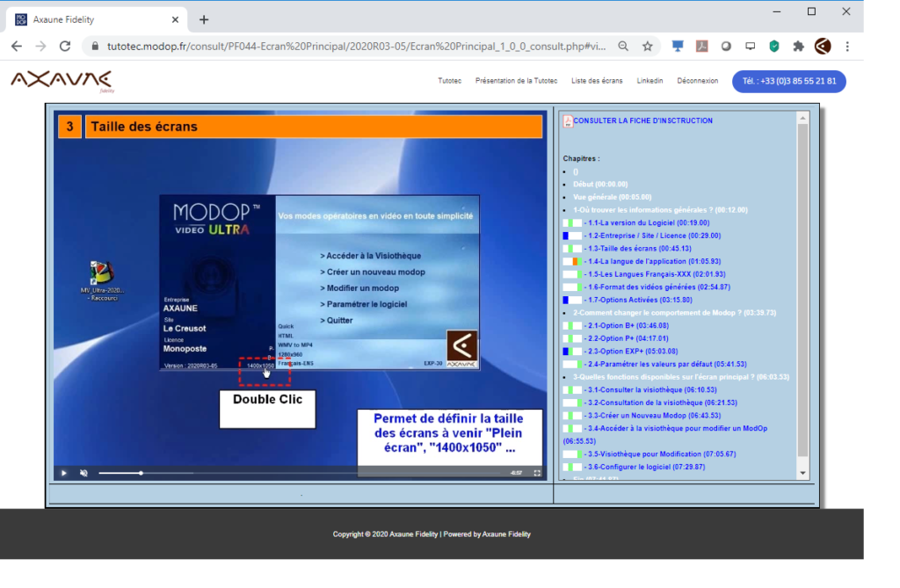Image resolution: width=900 pixels, height=588 pixels.
Task: Open Chrome three-dot menu
Action: (x=847, y=47)
